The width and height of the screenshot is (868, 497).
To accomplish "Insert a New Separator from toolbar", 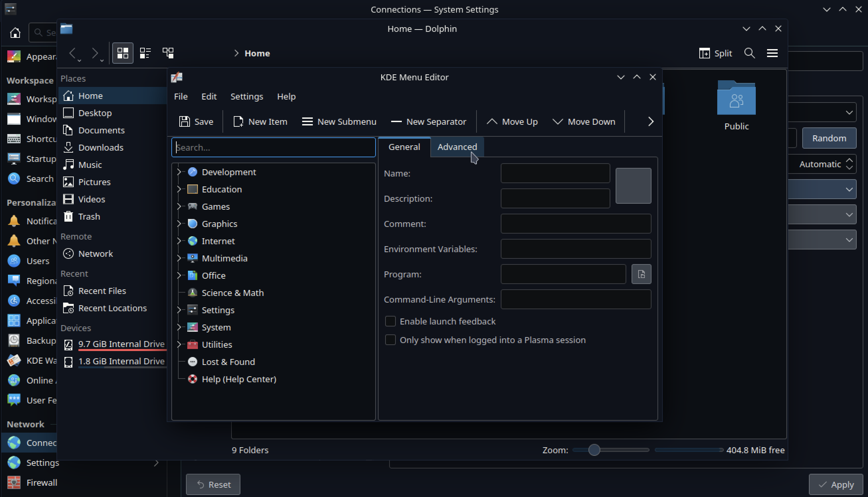I will pyautogui.click(x=428, y=121).
